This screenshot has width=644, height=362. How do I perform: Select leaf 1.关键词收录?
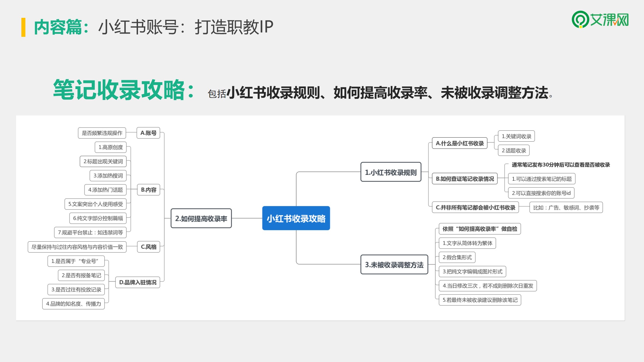tap(516, 136)
